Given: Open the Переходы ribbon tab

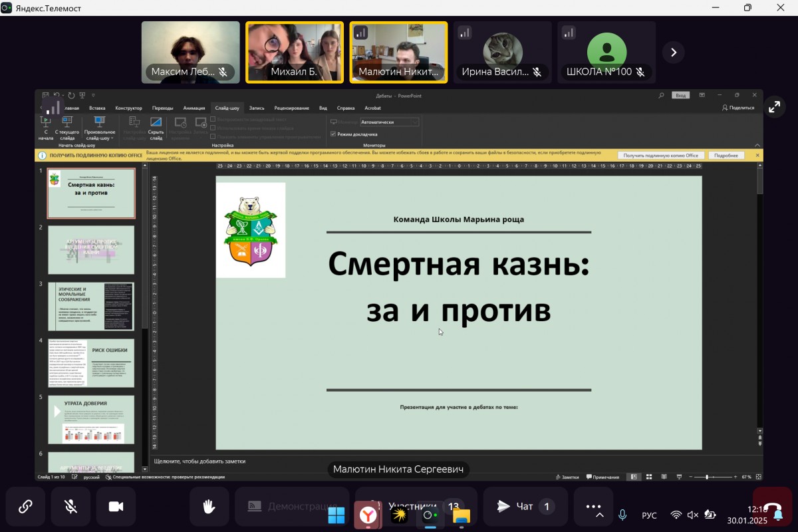Looking at the screenshot, I should (x=162, y=108).
